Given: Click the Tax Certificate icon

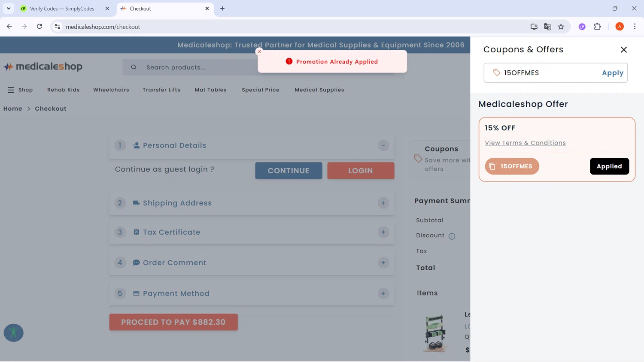Looking at the screenshot, I should tap(136, 232).
